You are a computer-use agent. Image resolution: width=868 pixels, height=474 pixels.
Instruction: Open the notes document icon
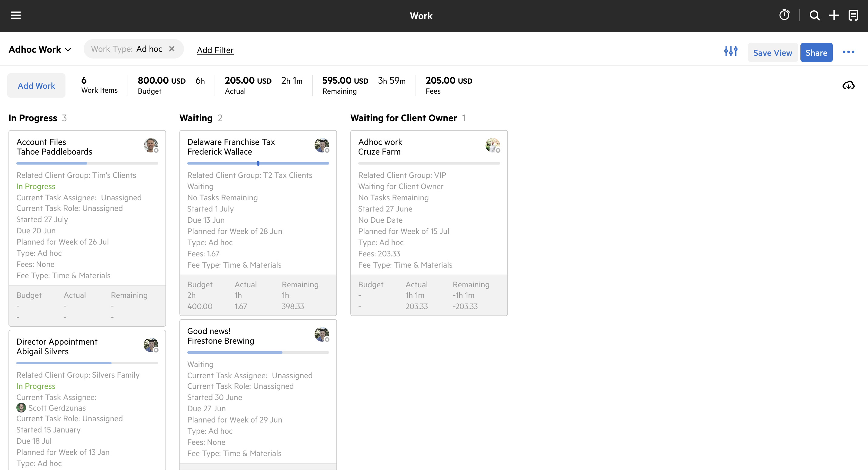point(853,15)
